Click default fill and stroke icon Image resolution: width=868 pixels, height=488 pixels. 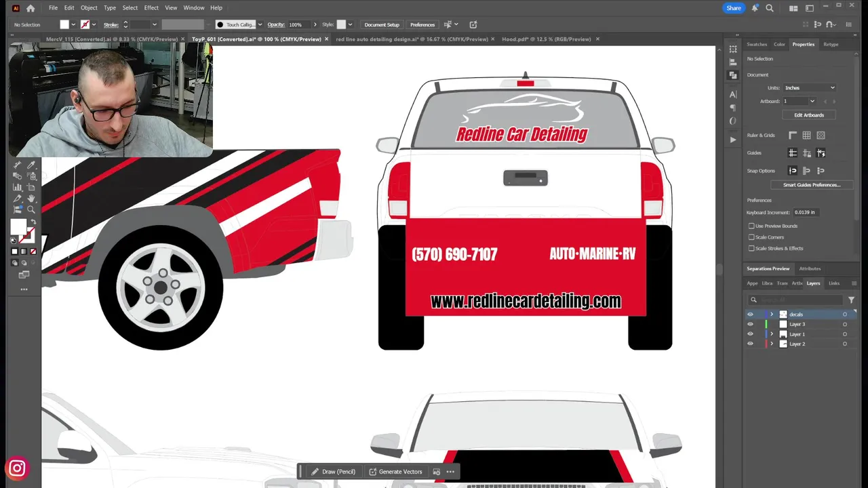click(x=14, y=241)
